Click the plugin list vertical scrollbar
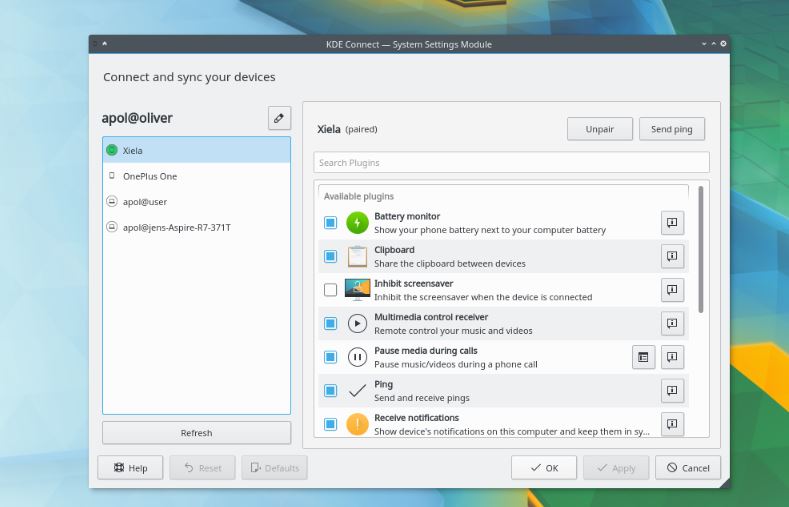This screenshot has height=507, width=789. 700,249
